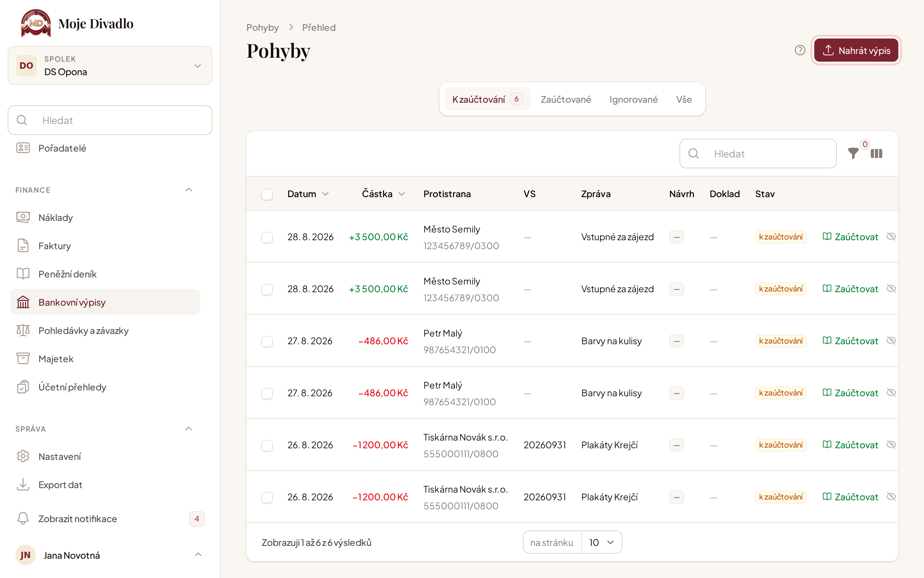Sort by the Datum column
The height and width of the screenshot is (578, 924).
(308, 194)
